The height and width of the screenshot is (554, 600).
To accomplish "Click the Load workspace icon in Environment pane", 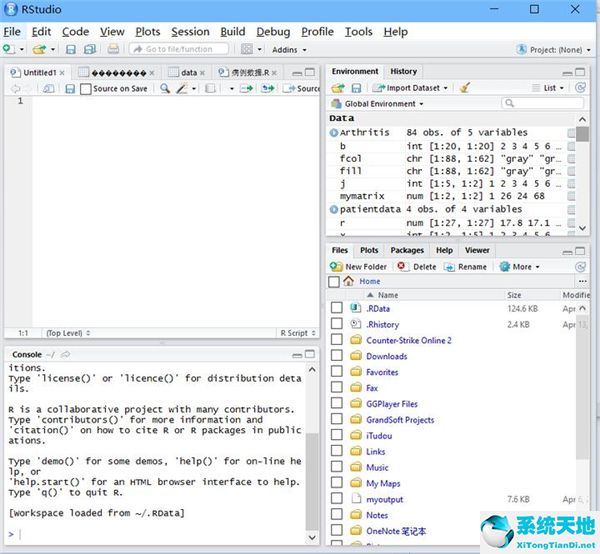I will tap(338, 88).
